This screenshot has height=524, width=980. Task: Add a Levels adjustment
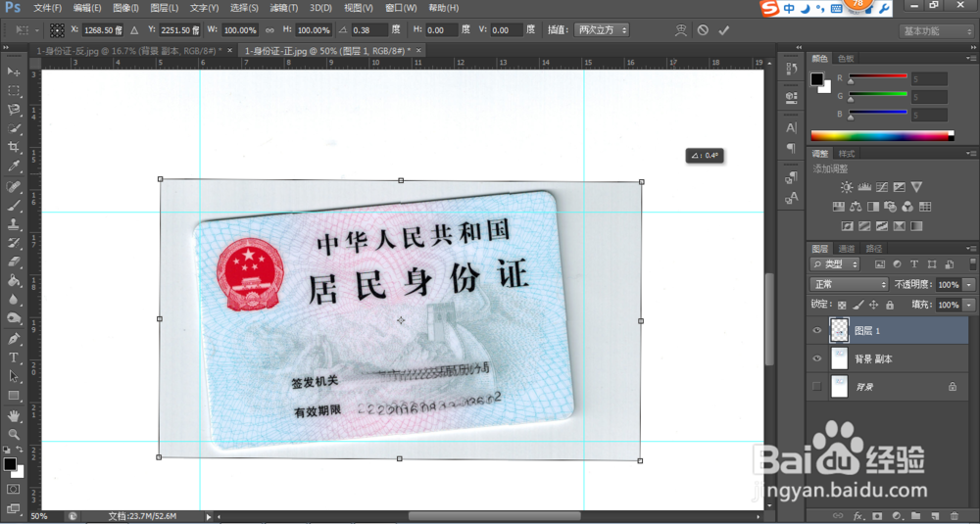pos(865,187)
